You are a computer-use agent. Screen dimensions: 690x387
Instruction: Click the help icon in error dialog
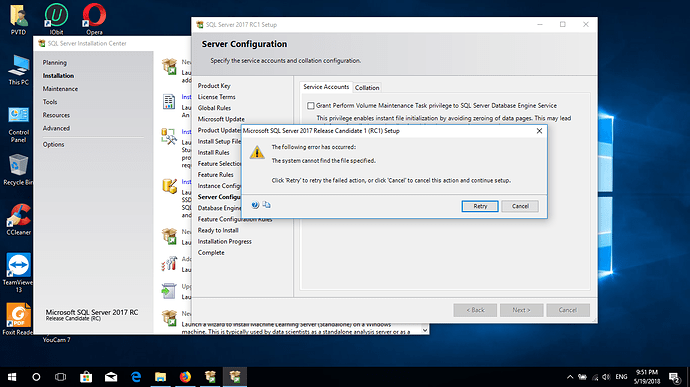pyautogui.click(x=255, y=205)
